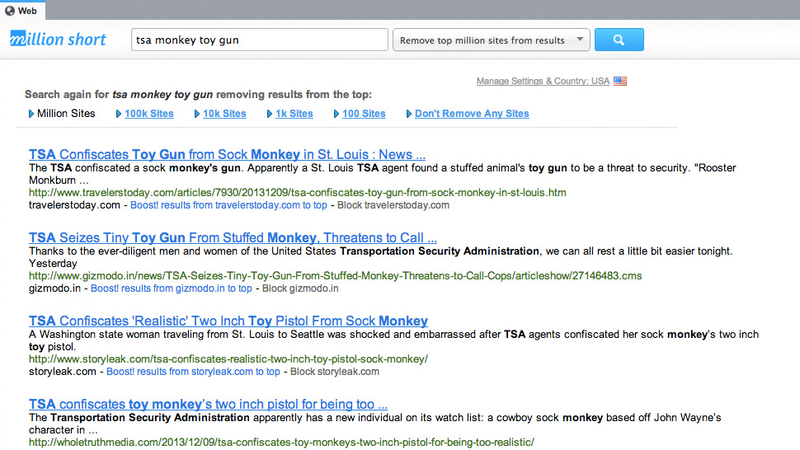Search again removing 100 Sites

364,113
